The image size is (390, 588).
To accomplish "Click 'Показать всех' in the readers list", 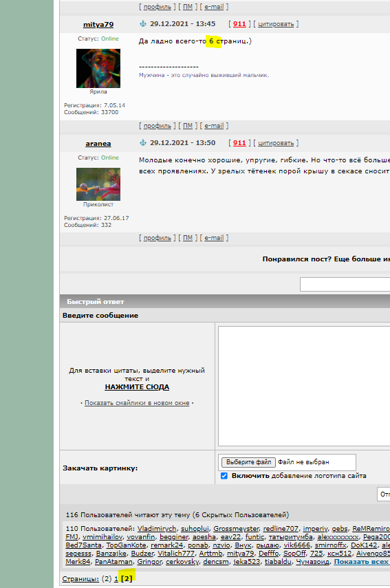I will point(361,562).
